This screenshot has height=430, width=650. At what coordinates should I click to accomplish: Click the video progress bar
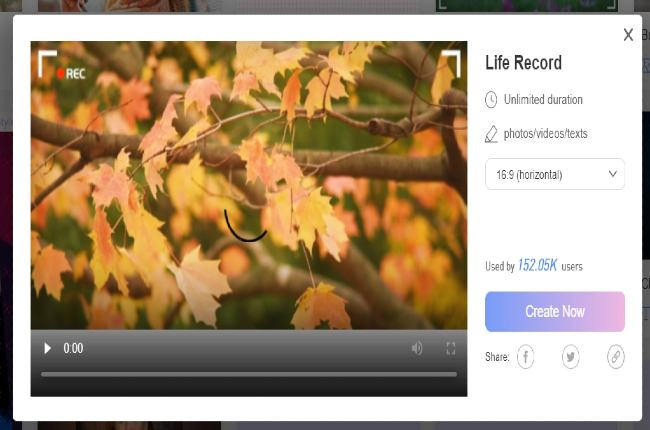tap(249, 374)
